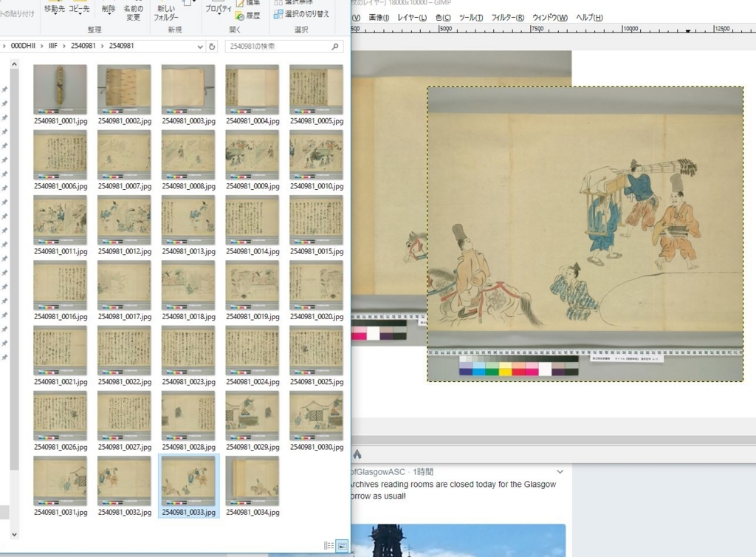Click the file list scroll-down arrow
This screenshot has width=756, height=557.
15,534
